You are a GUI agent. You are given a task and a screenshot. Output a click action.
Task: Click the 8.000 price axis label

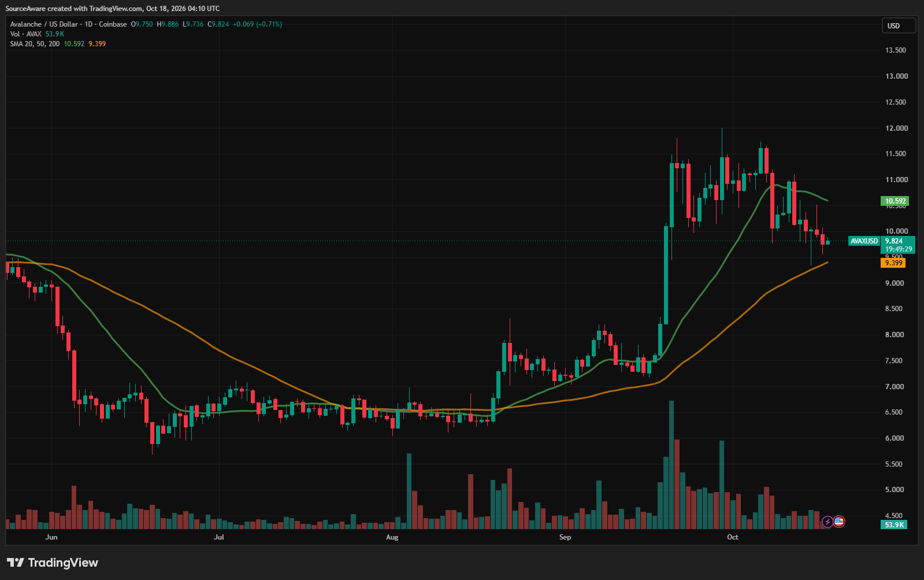(x=895, y=335)
